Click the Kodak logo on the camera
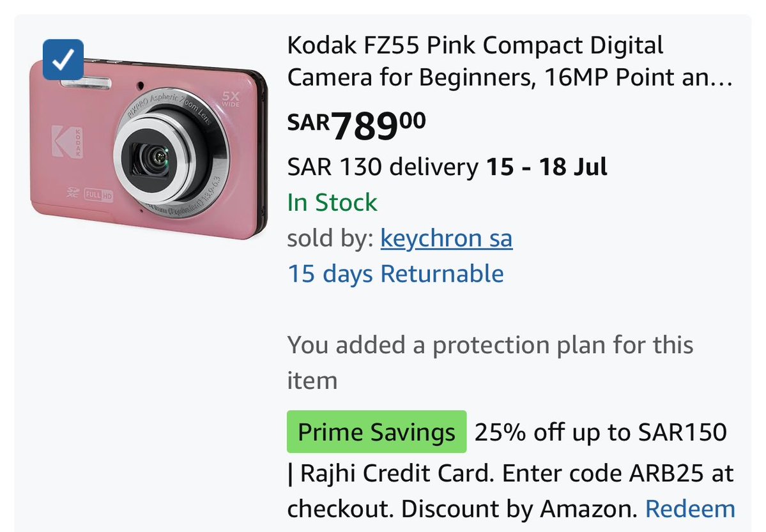 click(68, 142)
